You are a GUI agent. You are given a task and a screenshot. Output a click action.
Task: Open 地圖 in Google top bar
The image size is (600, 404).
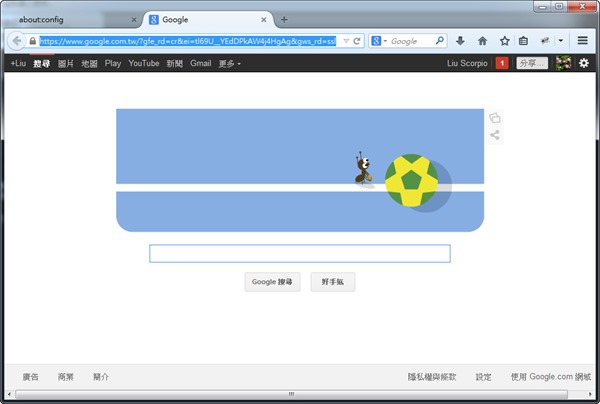(89, 64)
